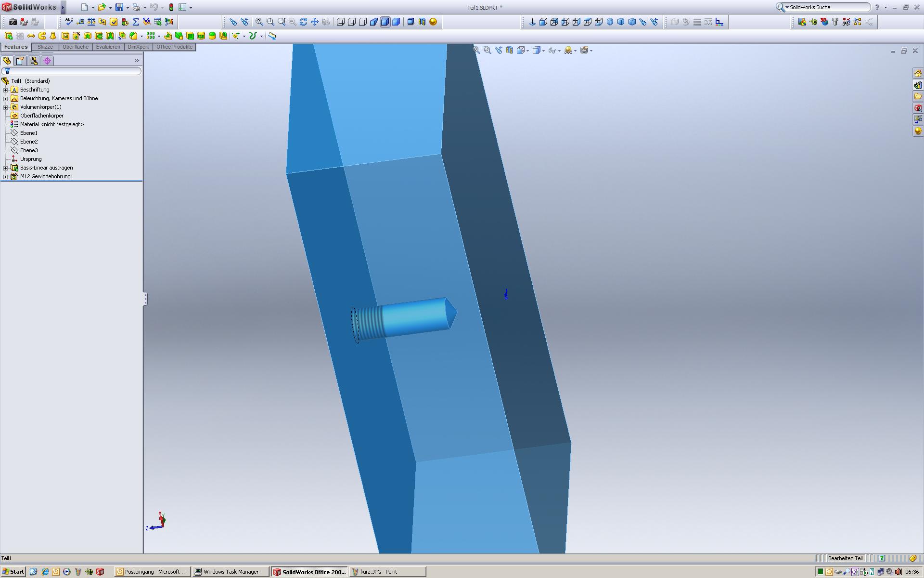
Task: Switch to the DimXpert tab
Action: (x=138, y=47)
